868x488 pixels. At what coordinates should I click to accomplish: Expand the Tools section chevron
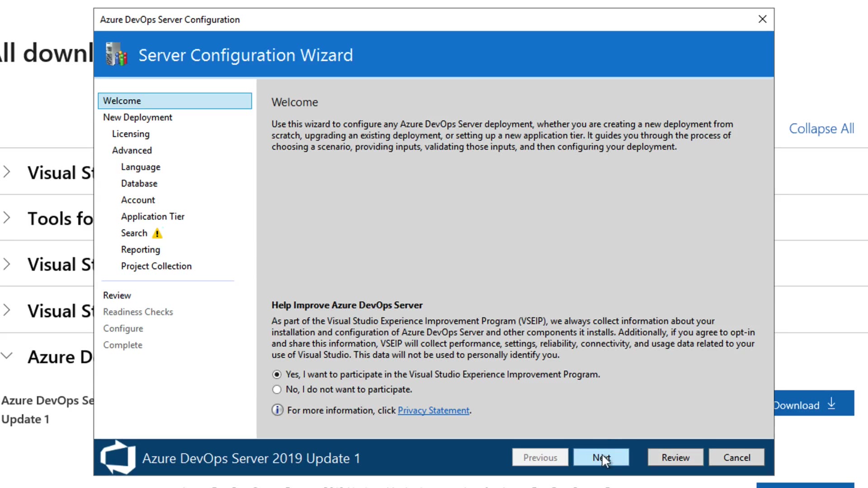7,218
